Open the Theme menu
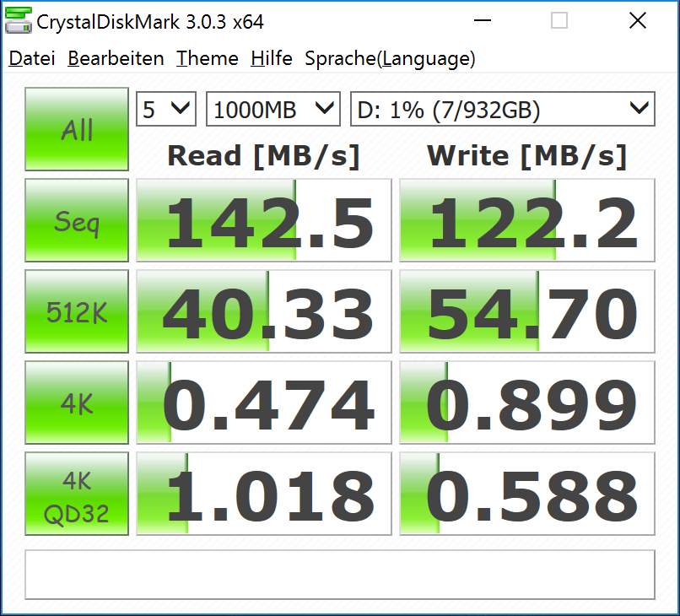Screen dimensions: 680x616 point(208,58)
